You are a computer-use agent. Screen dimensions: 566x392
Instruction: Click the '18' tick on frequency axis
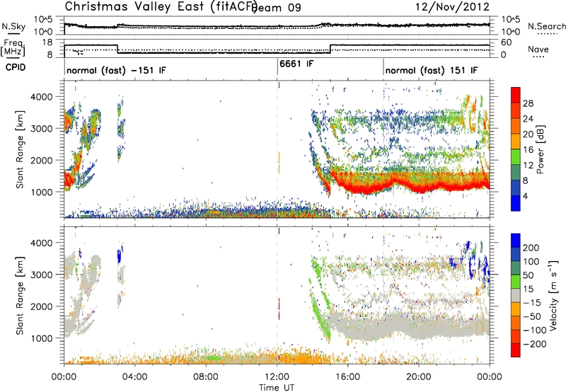(x=47, y=42)
